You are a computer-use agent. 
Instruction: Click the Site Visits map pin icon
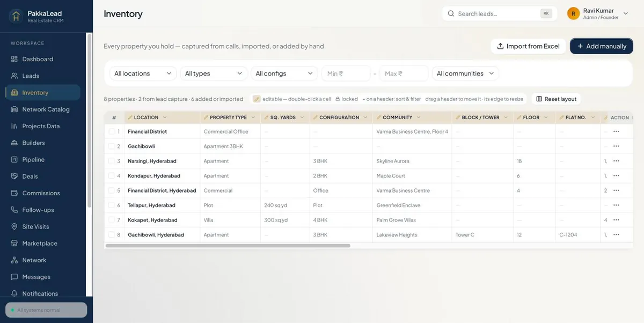point(14,226)
